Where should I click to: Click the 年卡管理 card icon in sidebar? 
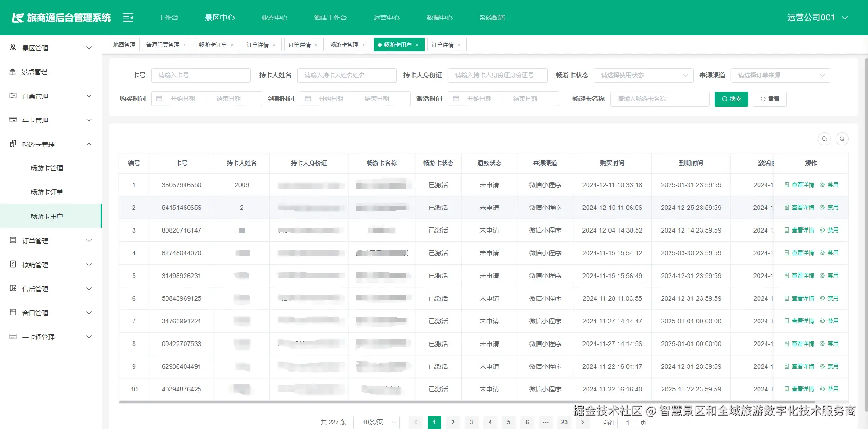coord(13,120)
